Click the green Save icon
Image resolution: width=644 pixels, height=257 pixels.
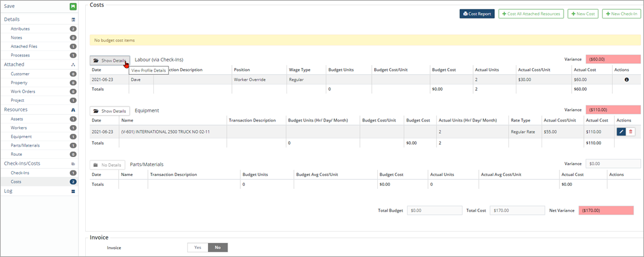[73, 7]
